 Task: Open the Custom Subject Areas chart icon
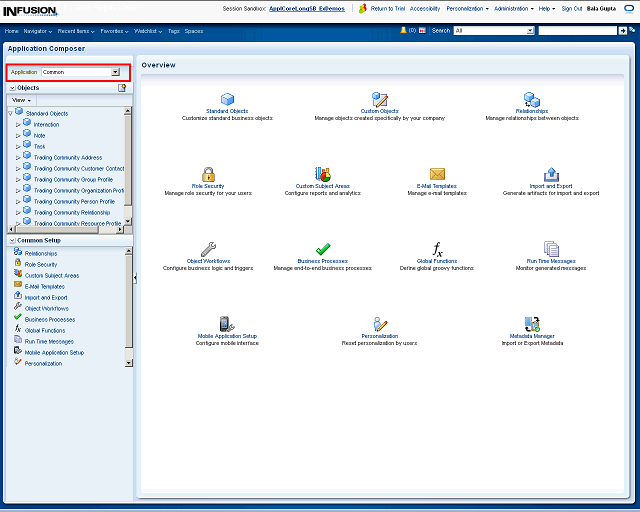click(322, 174)
